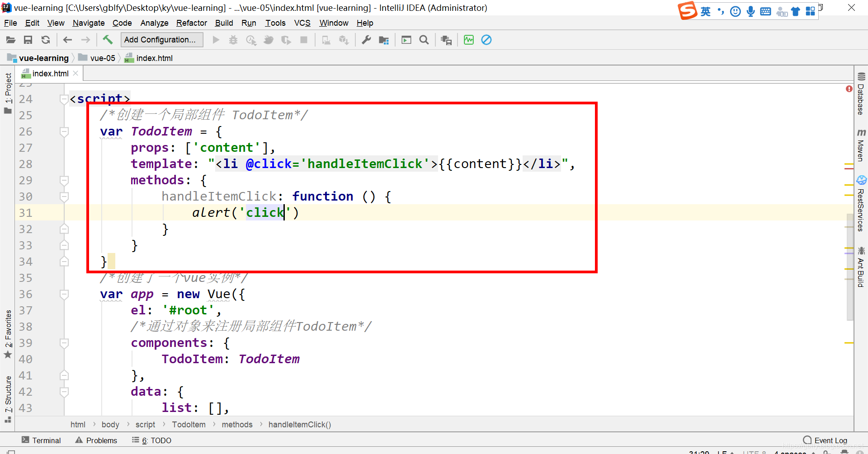Toggle Sogou punctuation mode button

point(721,11)
